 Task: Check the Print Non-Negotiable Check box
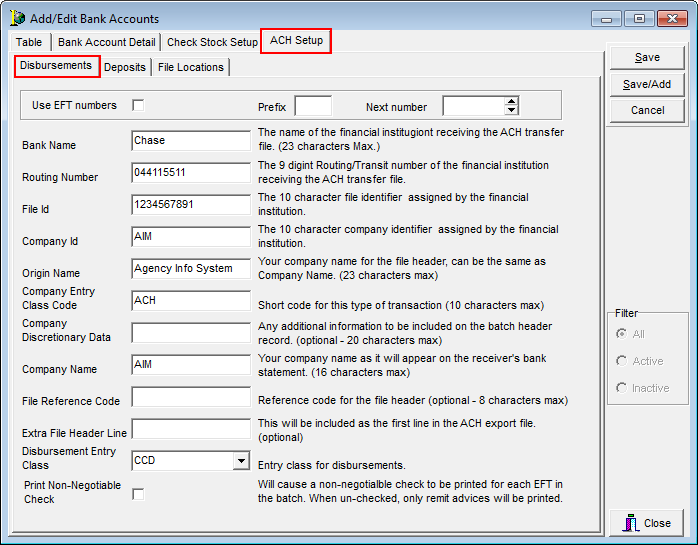point(138,493)
